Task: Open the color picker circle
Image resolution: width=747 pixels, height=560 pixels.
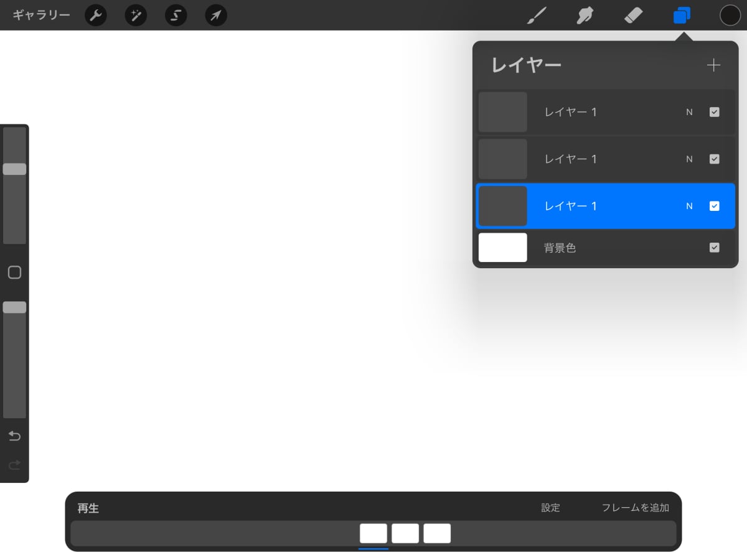Action: (730, 15)
